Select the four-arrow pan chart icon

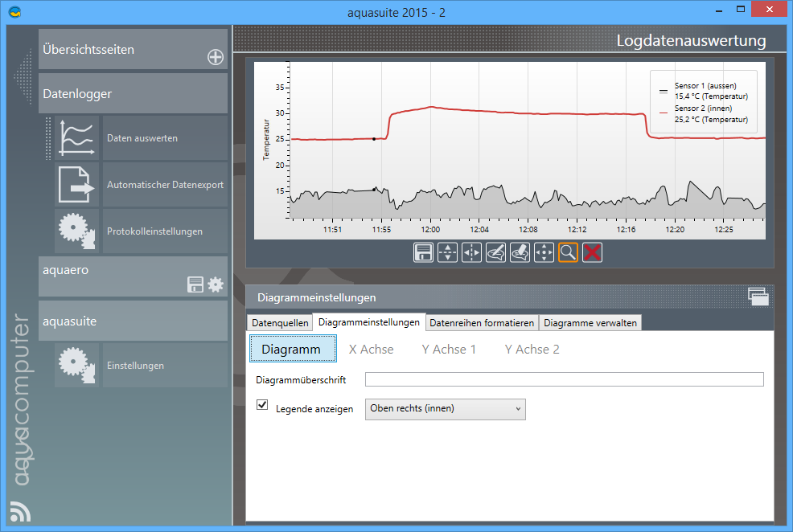544,252
